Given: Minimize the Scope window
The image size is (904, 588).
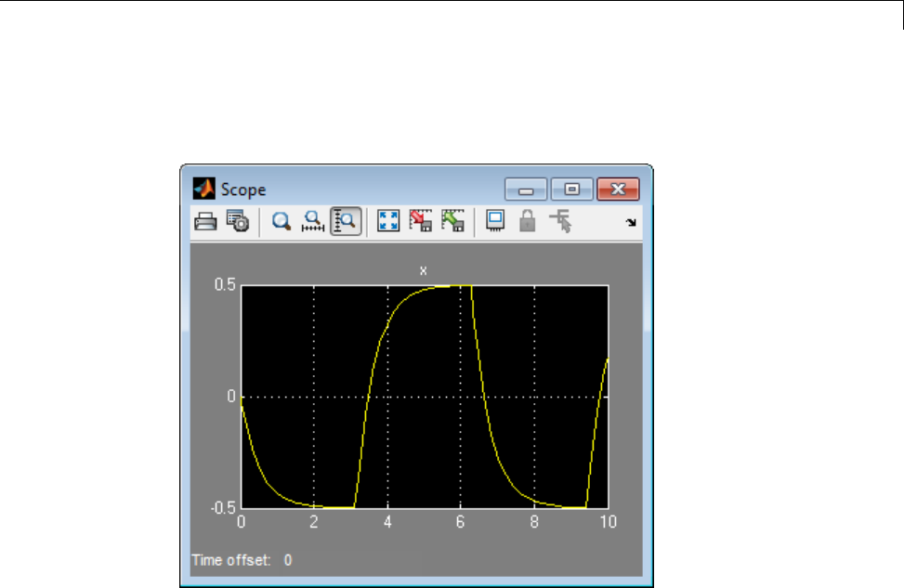Looking at the screenshot, I should pyautogui.click(x=526, y=189).
